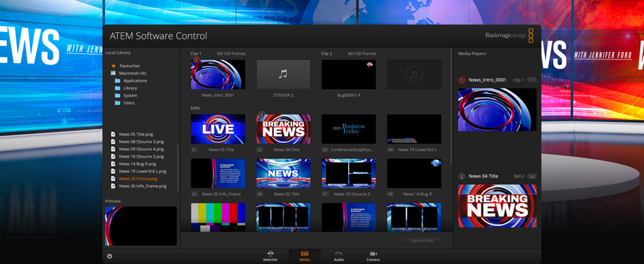Viewport: 644px width, 264px height.
Task: Expand the Applications folder
Action: pyautogui.click(x=118, y=80)
